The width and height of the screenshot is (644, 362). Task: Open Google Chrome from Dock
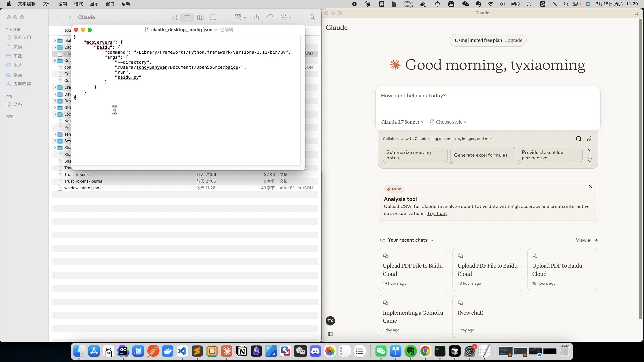pos(425,351)
